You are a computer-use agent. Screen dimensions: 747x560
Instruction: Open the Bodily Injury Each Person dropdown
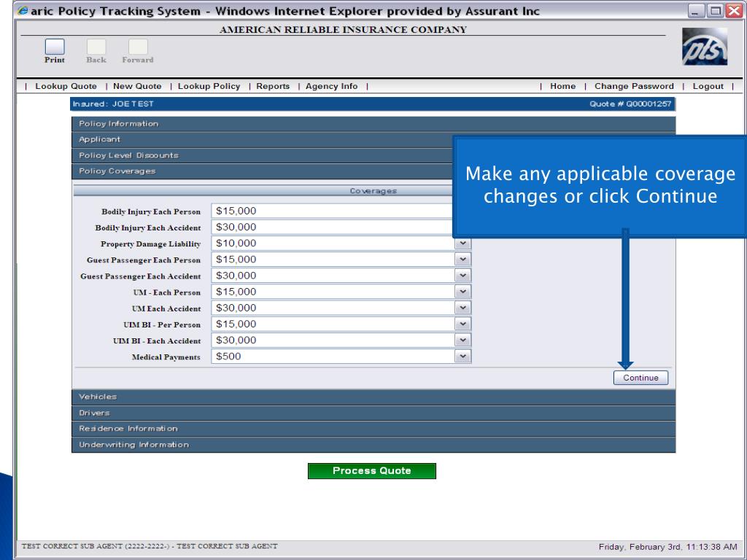(332, 211)
